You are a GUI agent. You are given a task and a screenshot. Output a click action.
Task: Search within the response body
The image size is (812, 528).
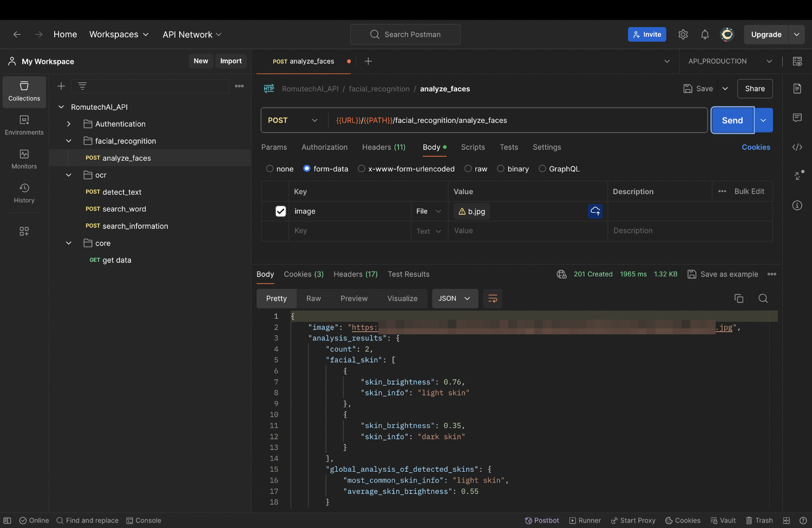[763, 299]
